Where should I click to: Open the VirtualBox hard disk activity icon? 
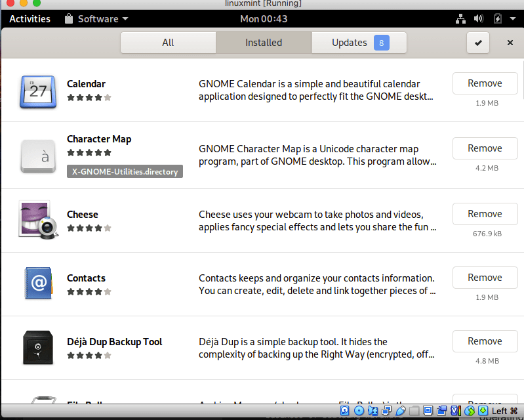coord(344,410)
